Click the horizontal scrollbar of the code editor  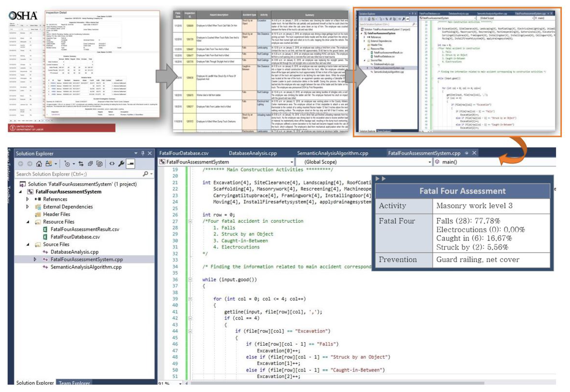[337, 383]
